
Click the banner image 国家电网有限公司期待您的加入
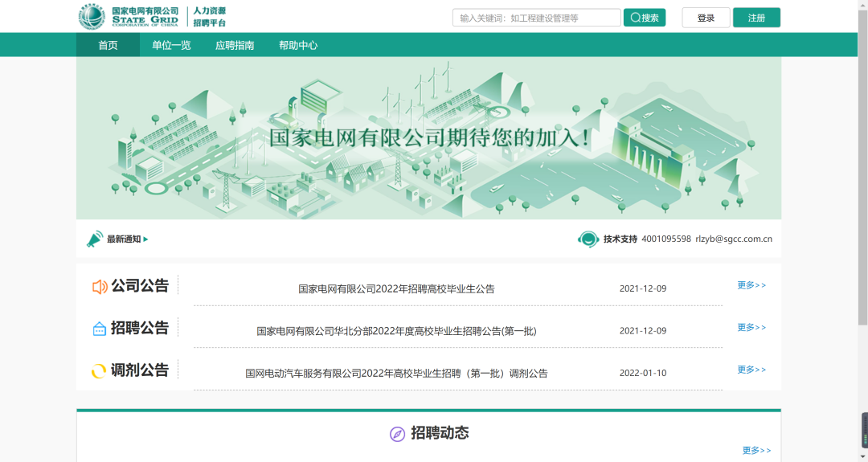coord(429,137)
